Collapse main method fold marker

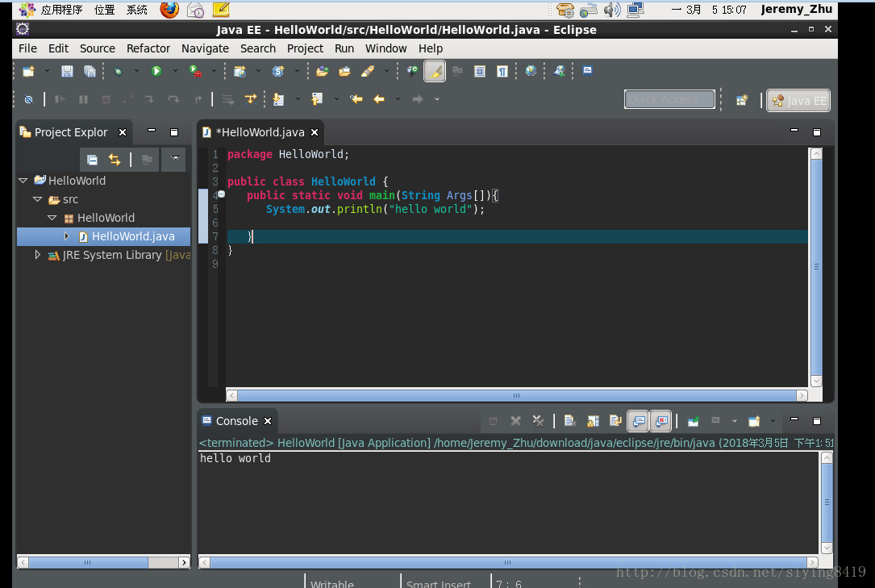[x=221, y=194]
